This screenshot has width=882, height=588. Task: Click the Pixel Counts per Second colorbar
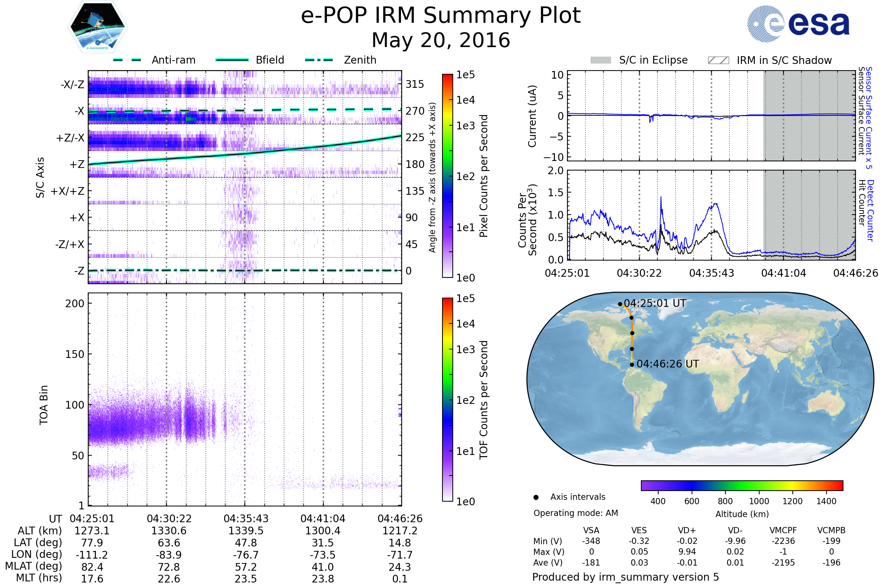448,176
